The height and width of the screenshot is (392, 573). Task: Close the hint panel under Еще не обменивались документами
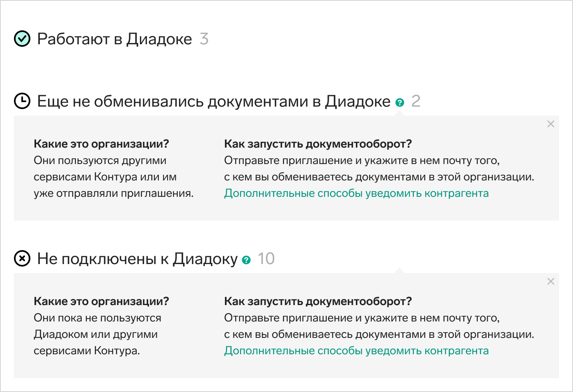[551, 124]
